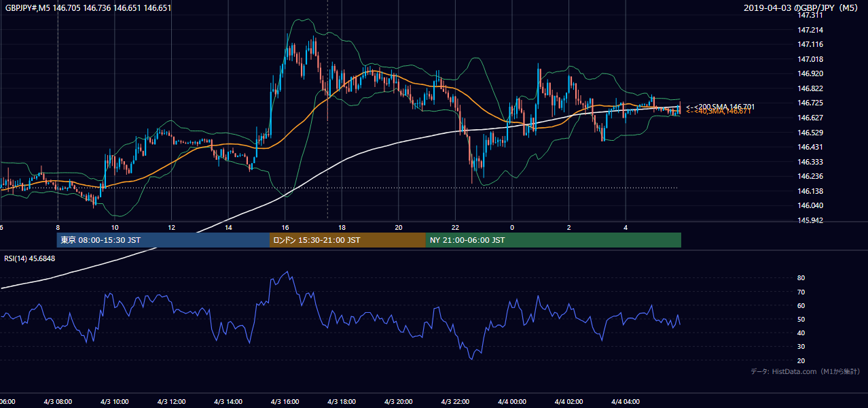The width and height of the screenshot is (868, 408).
Task: Click hour label 18 under price chart
Action: tap(342, 228)
